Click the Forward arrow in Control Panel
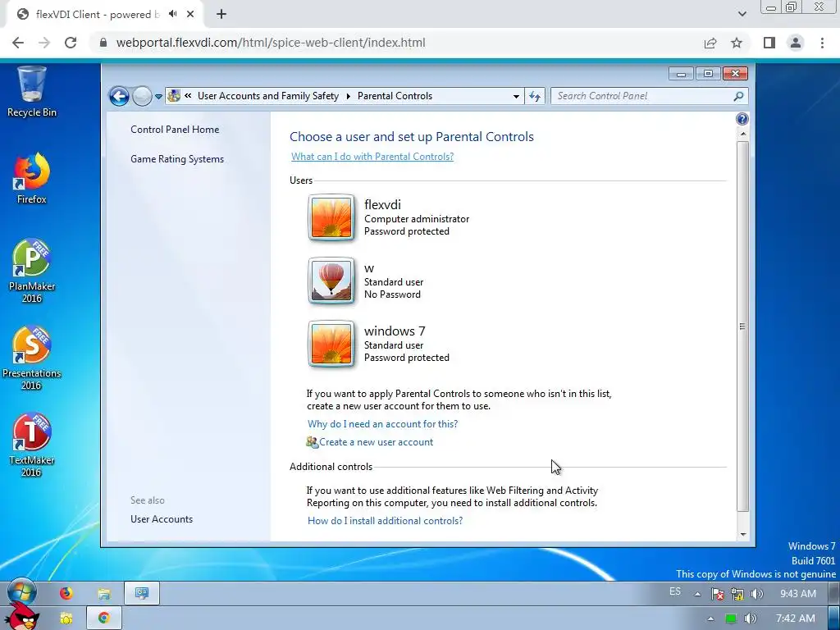 tap(142, 97)
